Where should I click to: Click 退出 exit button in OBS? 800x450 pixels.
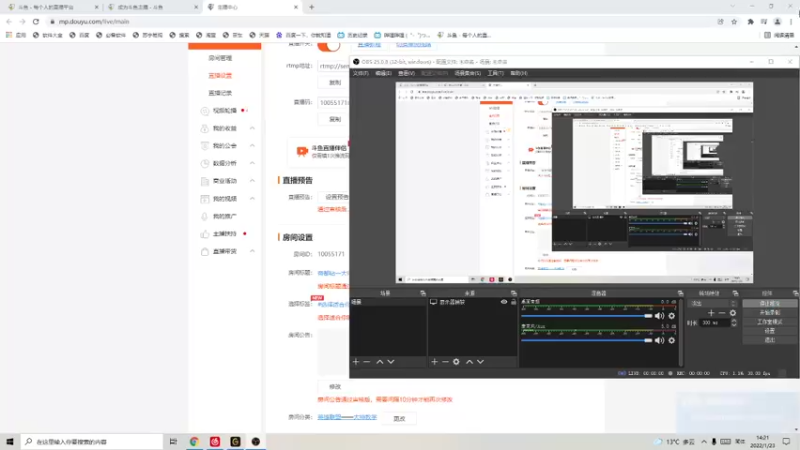[x=769, y=340]
